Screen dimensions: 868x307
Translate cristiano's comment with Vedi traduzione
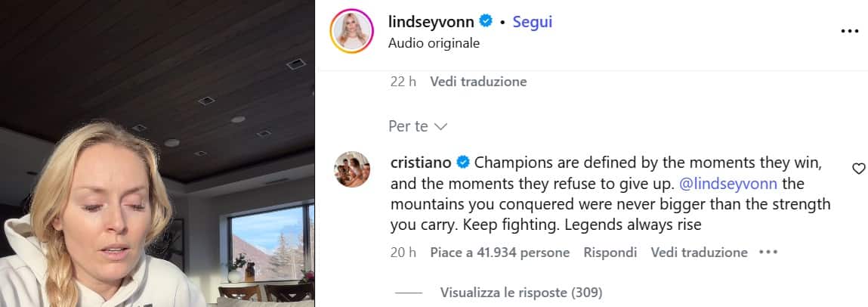[700, 253]
